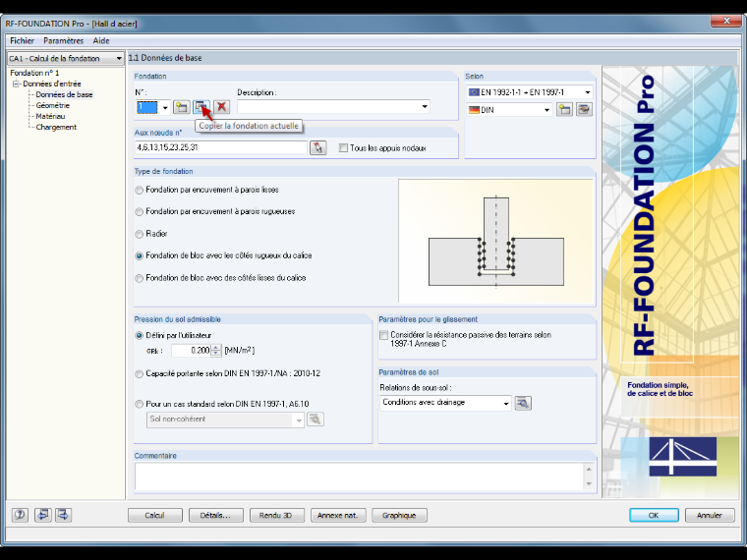Open Conditions avec drainage dropdown
The height and width of the screenshot is (560, 747).
[x=505, y=404]
